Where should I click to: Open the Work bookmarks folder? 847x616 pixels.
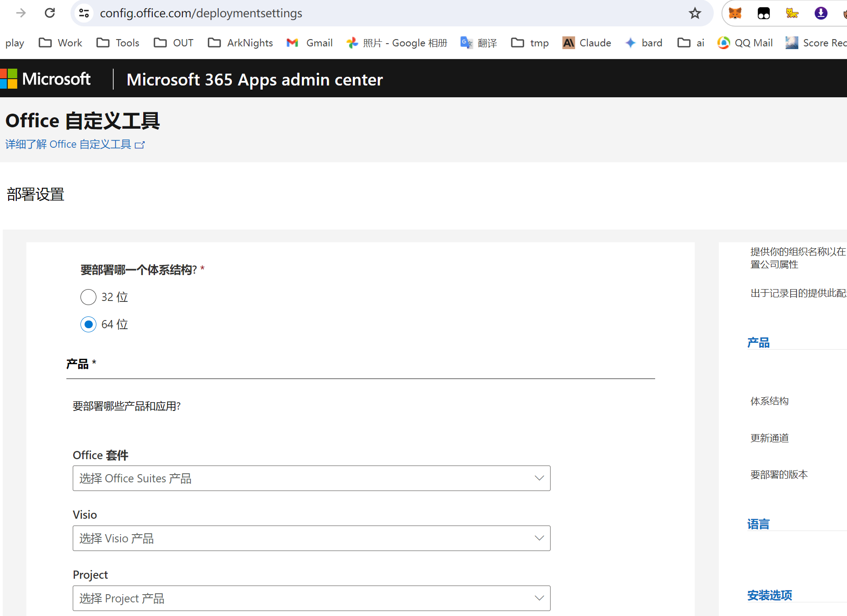pyautogui.click(x=60, y=43)
